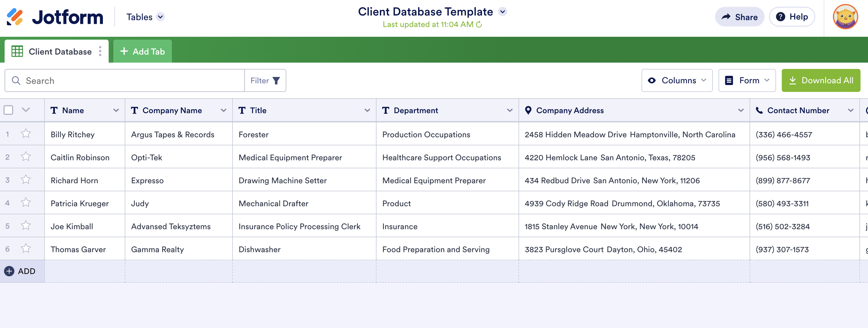Open the Company Address column menu

click(x=741, y=111)
